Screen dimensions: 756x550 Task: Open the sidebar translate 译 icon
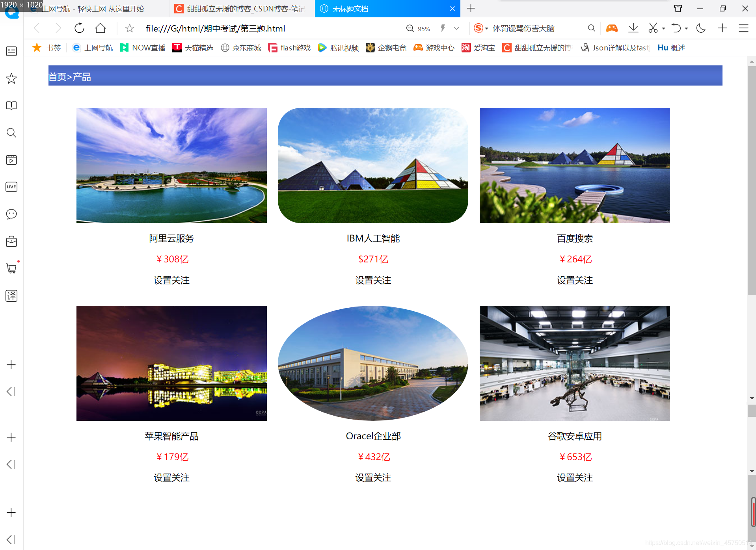tap(11, 295)
